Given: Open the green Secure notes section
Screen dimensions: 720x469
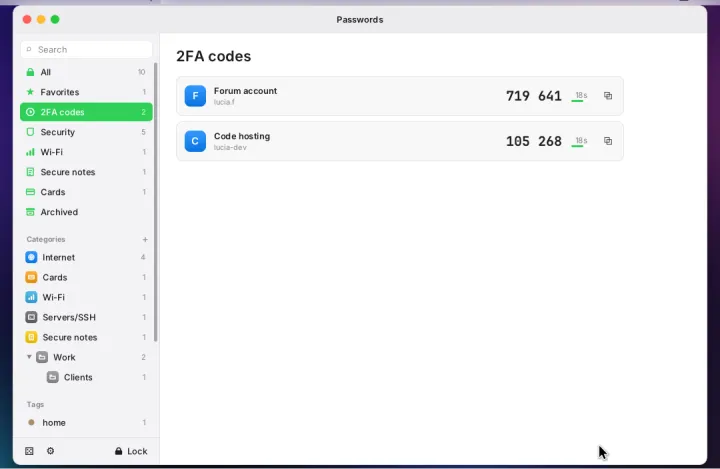Looking at the screenshot, I should 86,172.
